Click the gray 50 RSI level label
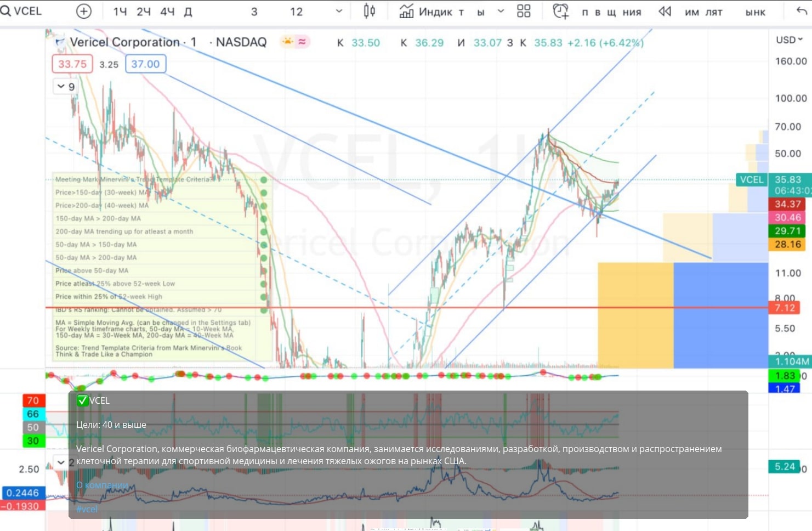The height and width of the screenshot is (531, 812). 33,427
